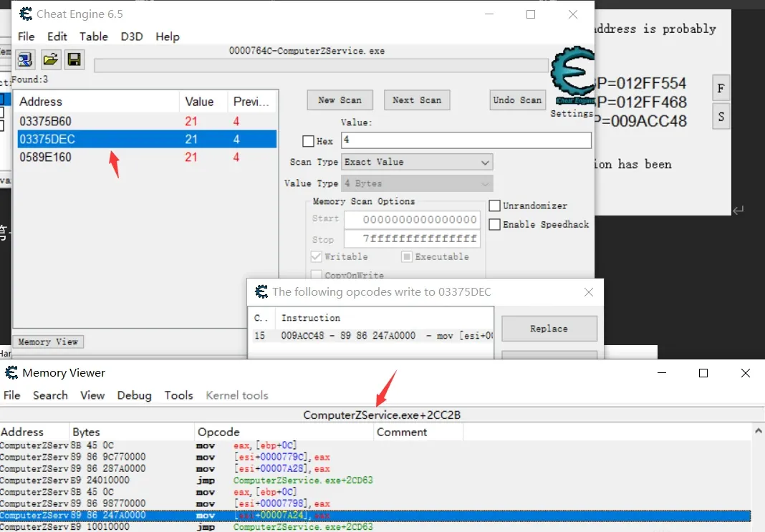Toggle the Writable checkbox

[x=316, y=256]
